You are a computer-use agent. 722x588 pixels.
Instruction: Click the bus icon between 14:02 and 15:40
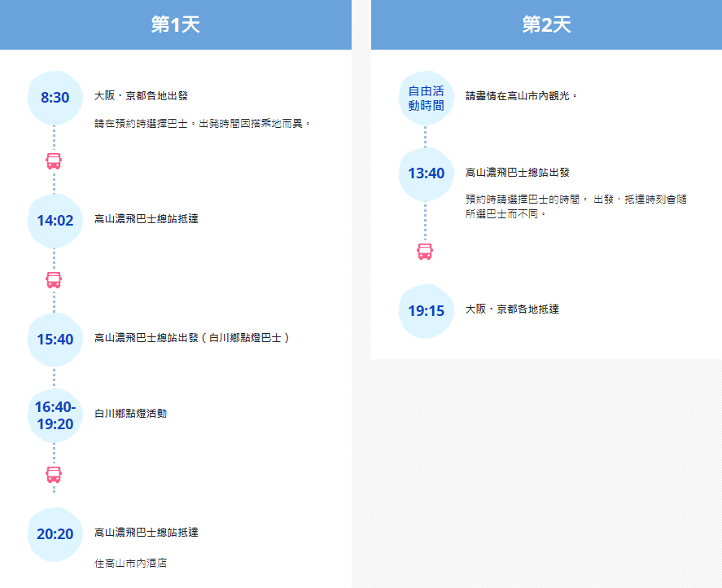point(54,280)
